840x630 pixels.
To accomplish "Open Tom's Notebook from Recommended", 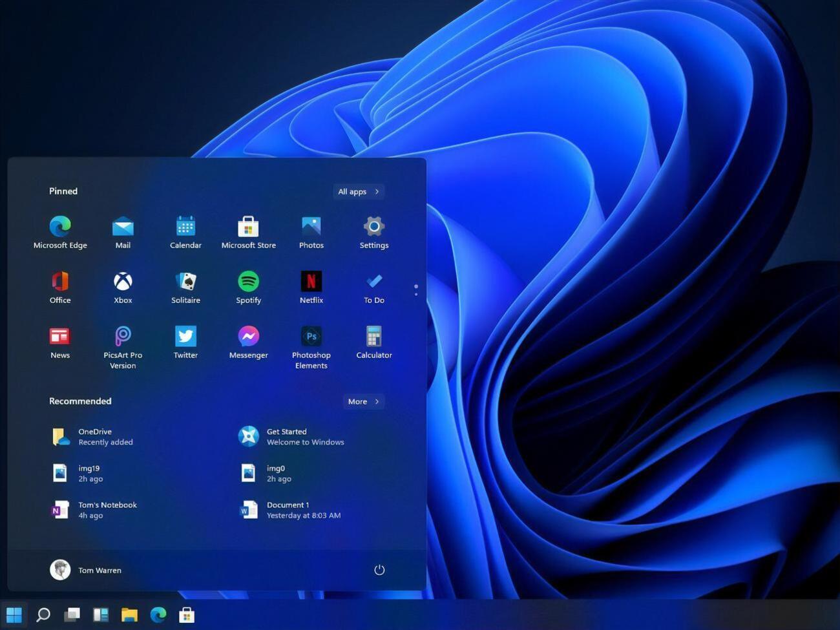I will 107,510.
